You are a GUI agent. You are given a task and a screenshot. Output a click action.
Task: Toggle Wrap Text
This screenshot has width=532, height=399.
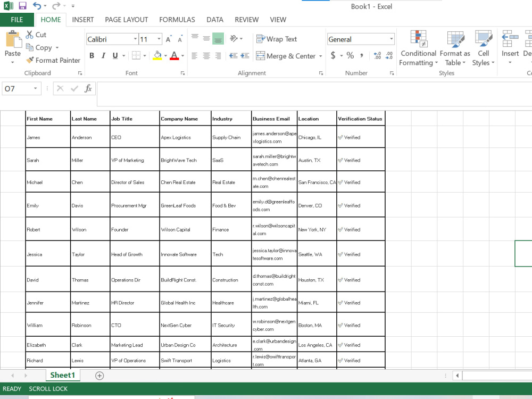tap(277, 39)
